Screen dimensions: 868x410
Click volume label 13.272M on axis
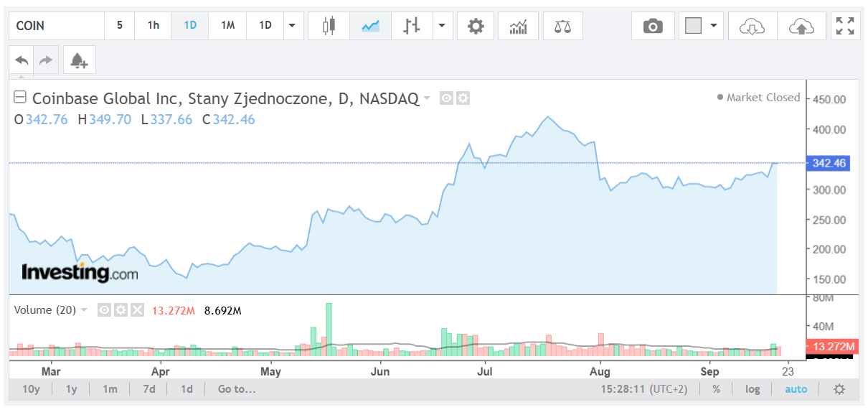(832, 348)
